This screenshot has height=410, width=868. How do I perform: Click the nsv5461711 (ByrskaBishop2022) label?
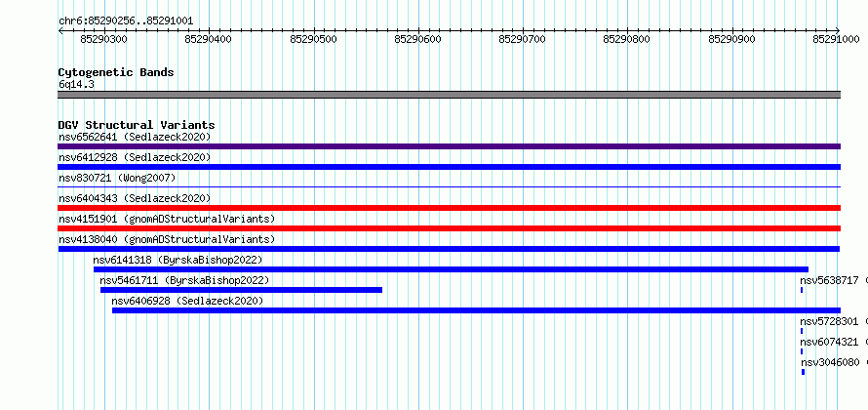coord(184,280)
